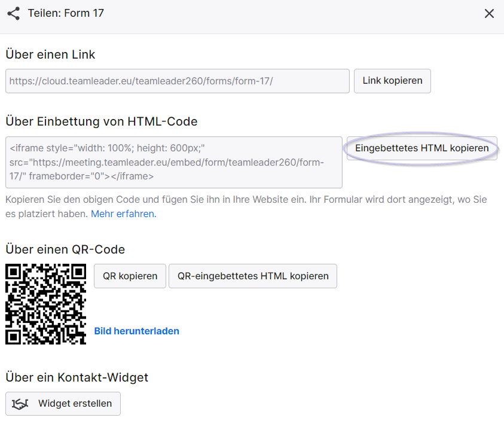The width and height of the screenshot is (504, 433).
Task: Click the Widget erstellen button
Action: (x=63, y=404)
